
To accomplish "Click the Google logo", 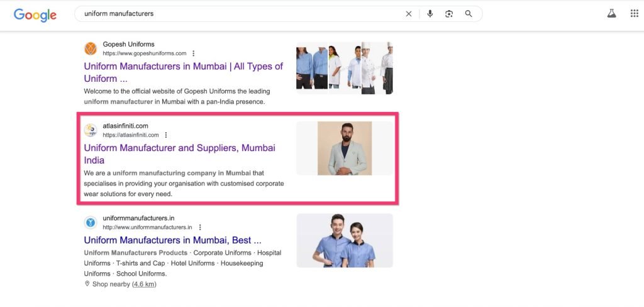I will (35, 14).
